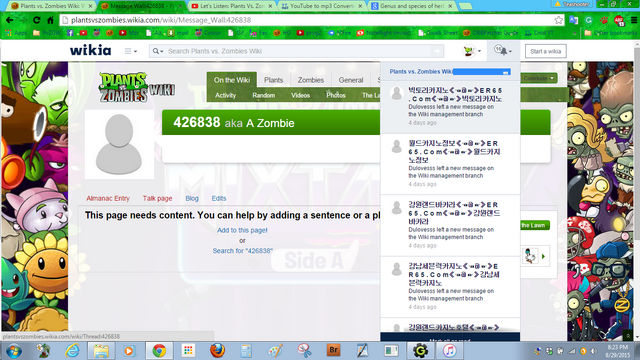Open the notifications bell icon
The height and width of the screenshot is (360, 640).
[x=502, y=51]
